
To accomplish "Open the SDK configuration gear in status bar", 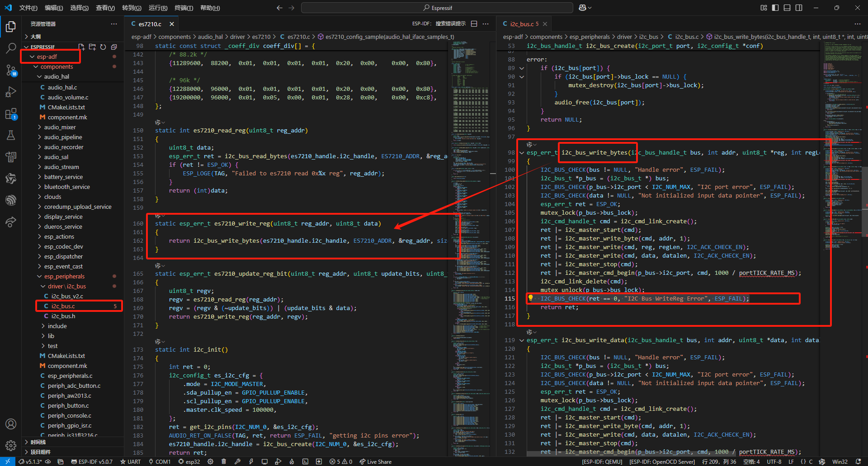I will (210, 461).
